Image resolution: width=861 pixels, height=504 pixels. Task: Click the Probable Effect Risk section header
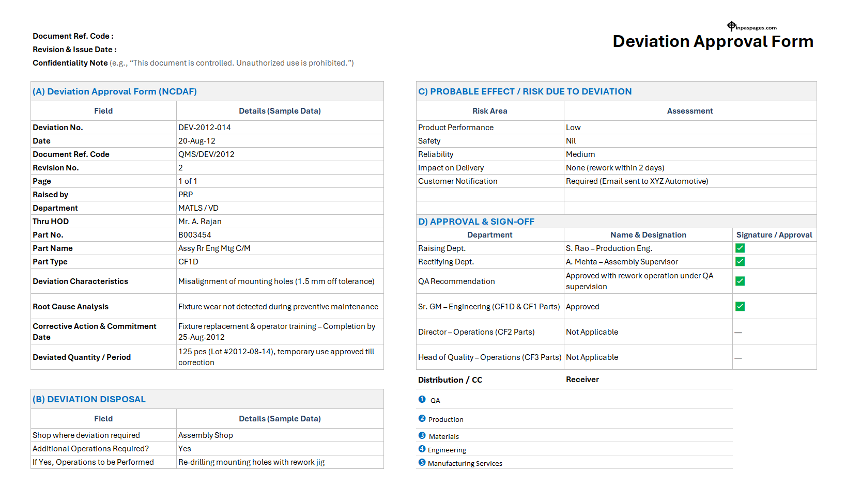click(524, 91)
